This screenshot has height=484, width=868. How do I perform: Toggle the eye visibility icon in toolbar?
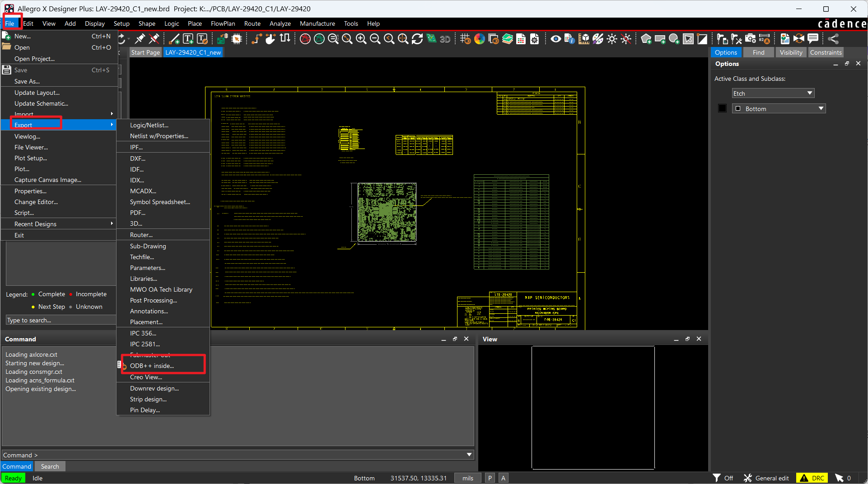[556, 39]
